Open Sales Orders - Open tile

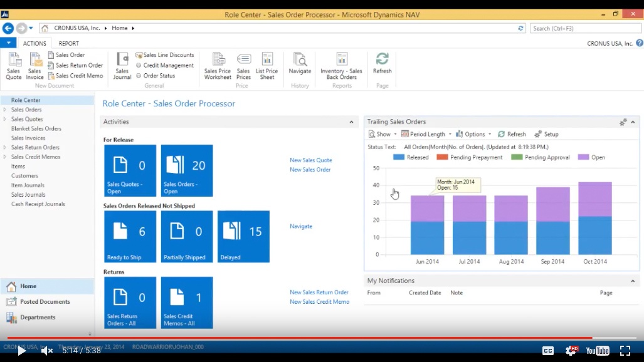[x=187, y=170]
